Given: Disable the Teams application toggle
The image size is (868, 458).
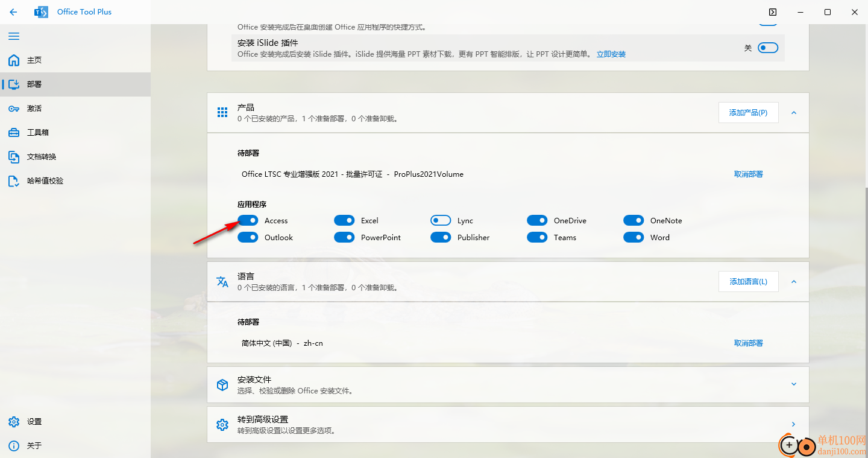Looking at the screenshot, I should click(x=537, y=237).
